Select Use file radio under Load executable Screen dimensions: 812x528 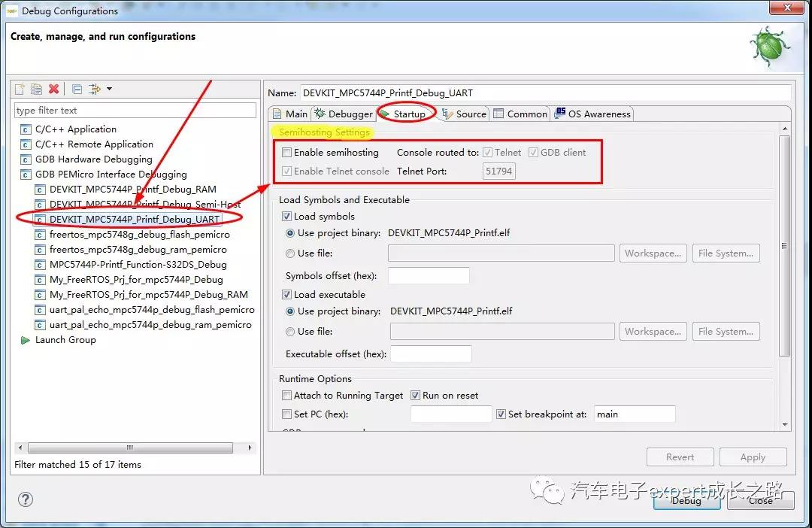tap(290, 332)
